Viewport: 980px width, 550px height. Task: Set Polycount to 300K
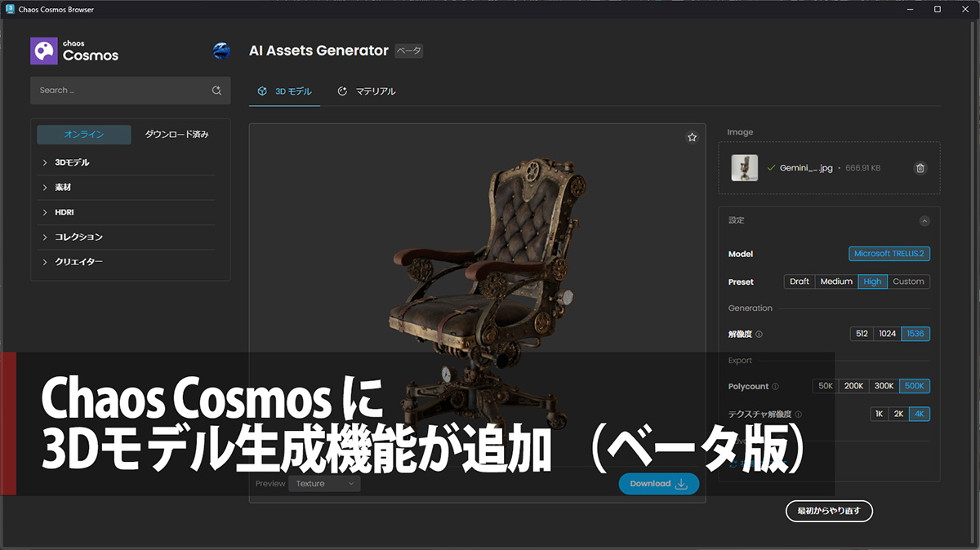884,386
